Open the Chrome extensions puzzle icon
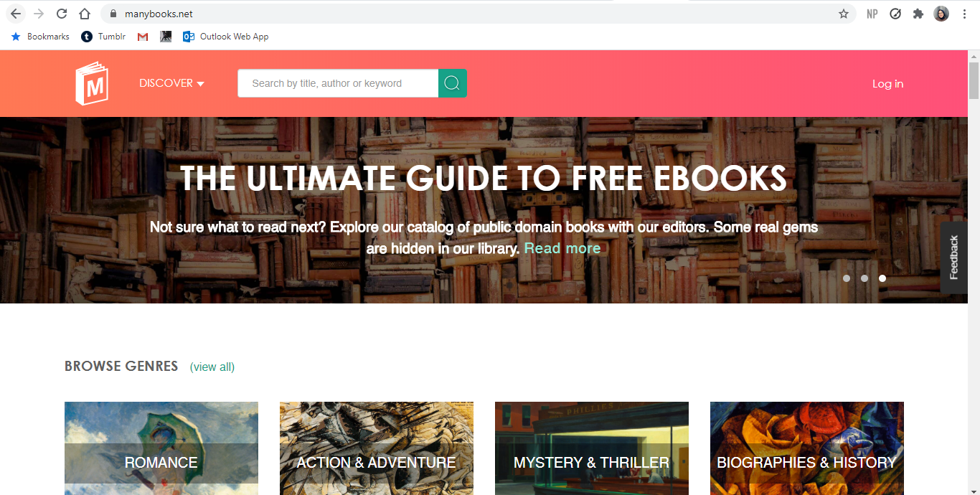 (x=918, y=14)
